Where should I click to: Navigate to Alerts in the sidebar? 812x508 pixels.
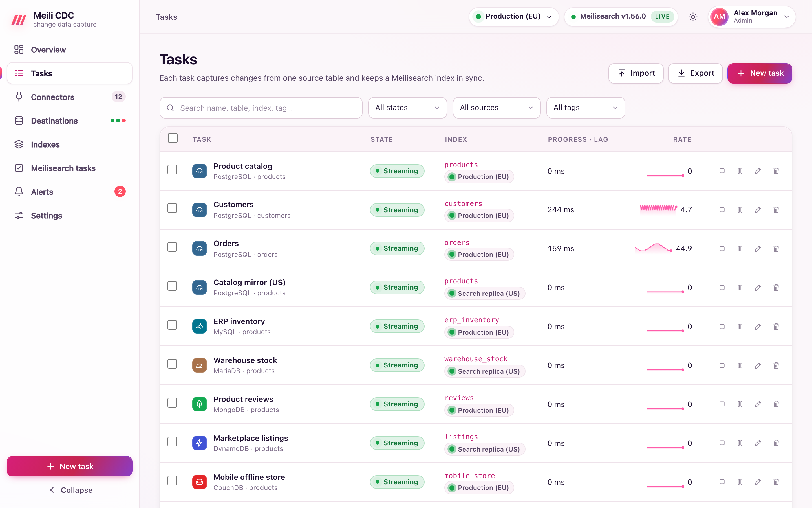pos(69,192)
